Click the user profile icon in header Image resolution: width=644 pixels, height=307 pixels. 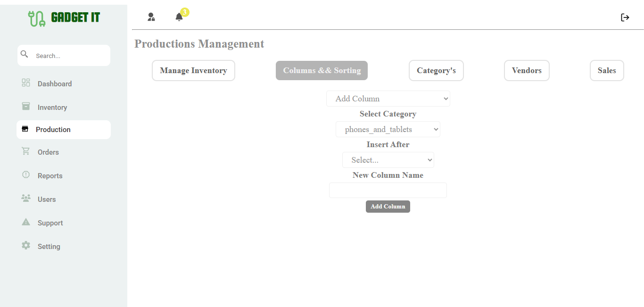click(x=151, y=17)
